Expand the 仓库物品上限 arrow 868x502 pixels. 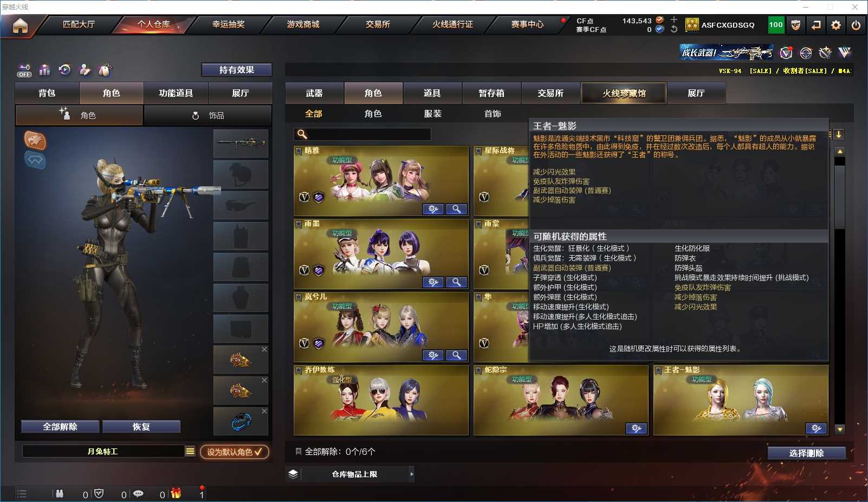pos(412,474)
